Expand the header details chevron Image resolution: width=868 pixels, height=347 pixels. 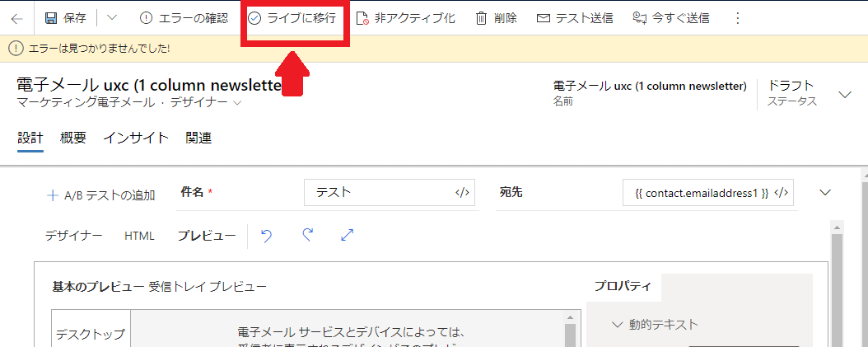(844, 95)
